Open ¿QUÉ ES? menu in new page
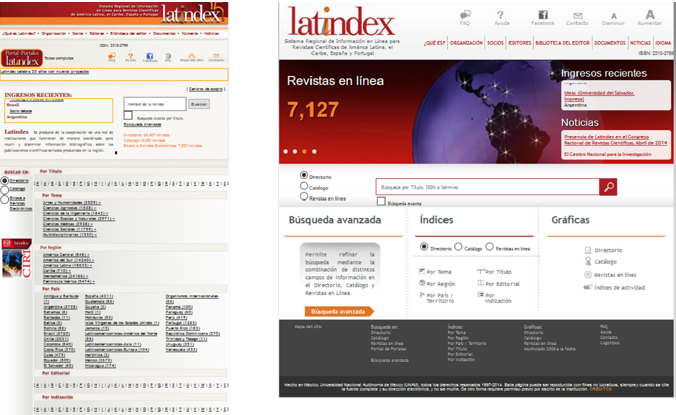The image size is (676, 415). click(x=435, y=43)
